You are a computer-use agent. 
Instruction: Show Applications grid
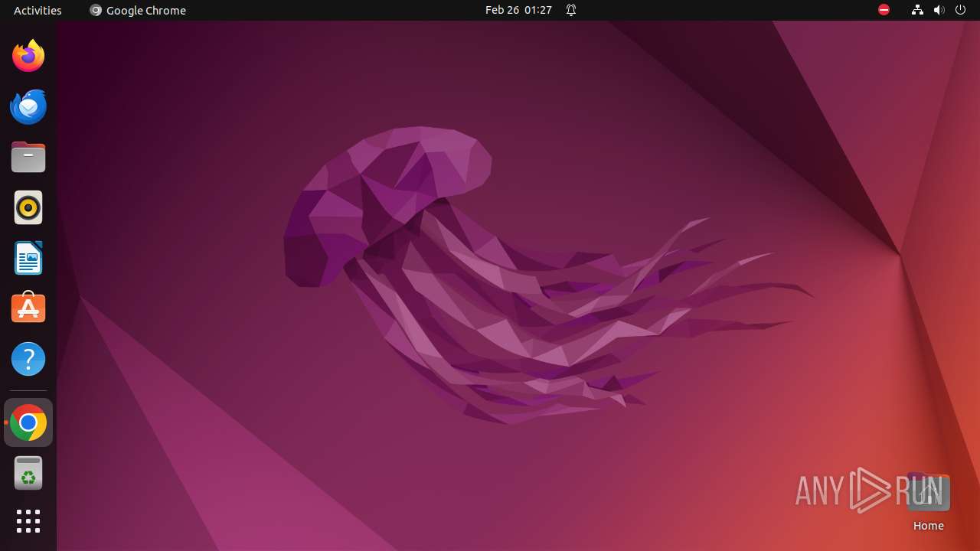coord(28,521)
